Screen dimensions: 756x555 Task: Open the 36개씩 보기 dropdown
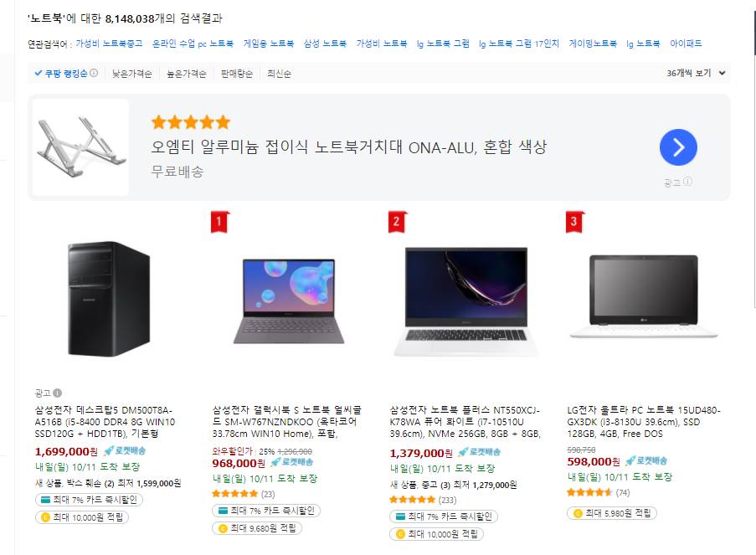696,73
